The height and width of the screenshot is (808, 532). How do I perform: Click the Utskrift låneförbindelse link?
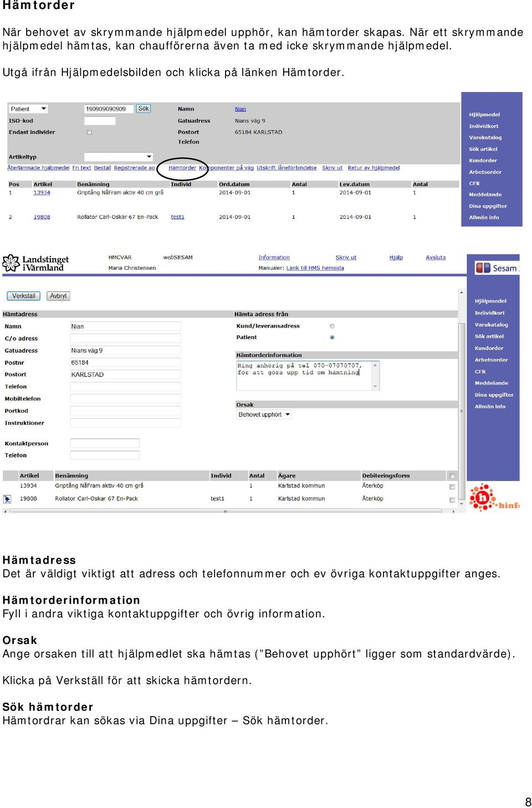point(287,168)
